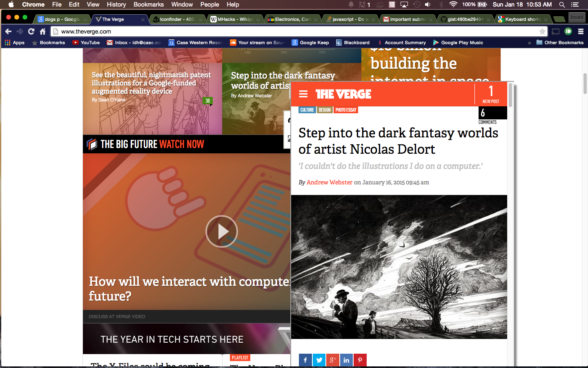Play the Big Future video
The height and width of the screenshot is (368, 588).
tap(221, 231)
